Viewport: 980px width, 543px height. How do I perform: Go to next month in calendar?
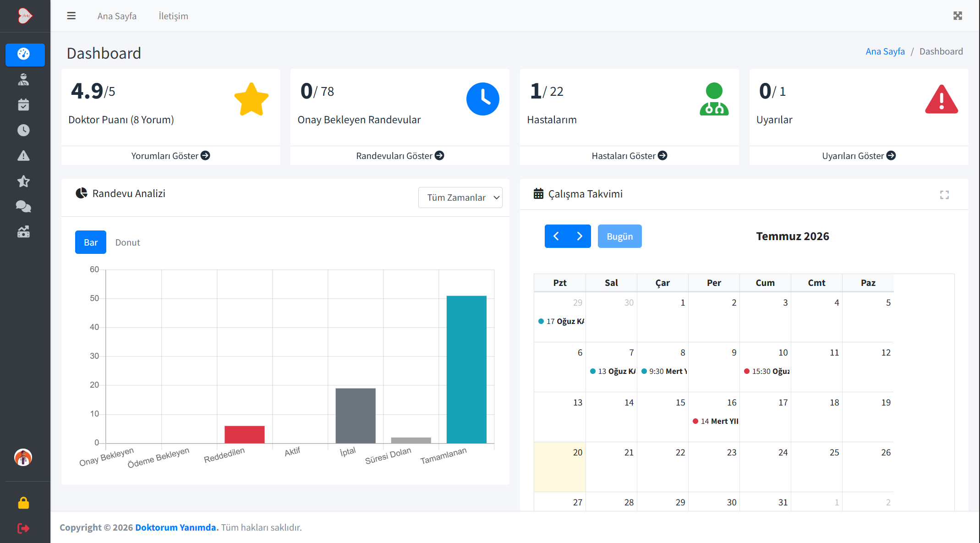point(580,236)
